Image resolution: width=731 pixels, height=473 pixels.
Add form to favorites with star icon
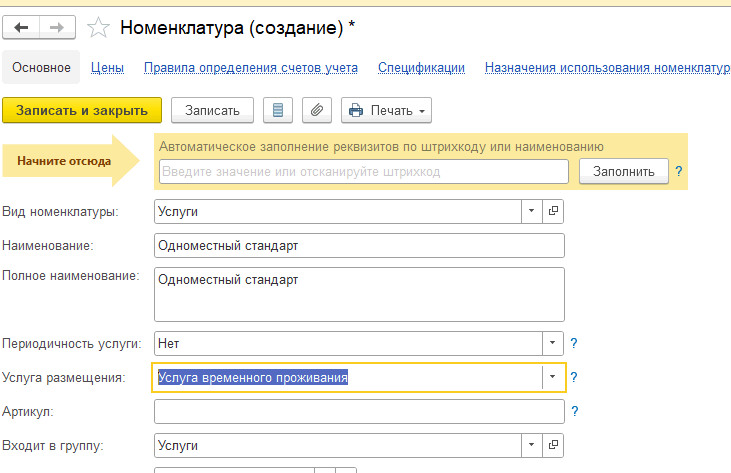[x=98, y=27]
